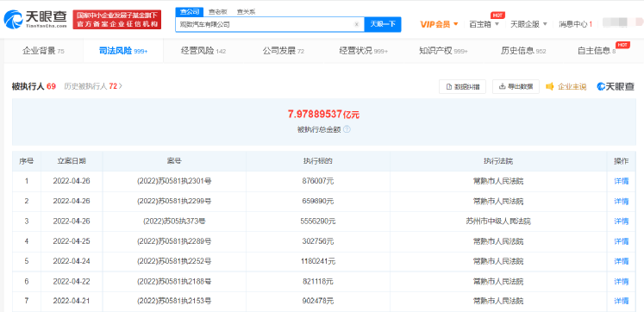The width and height of the screenshot is (644, 312).
Task: Switch to the 公司发展 tab
Action: click(284, 51)
